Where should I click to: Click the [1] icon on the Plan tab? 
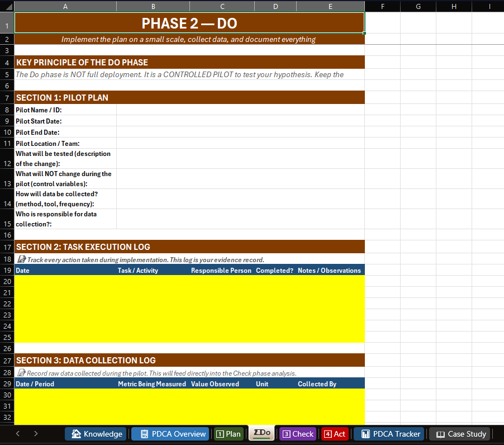[221, 434]
